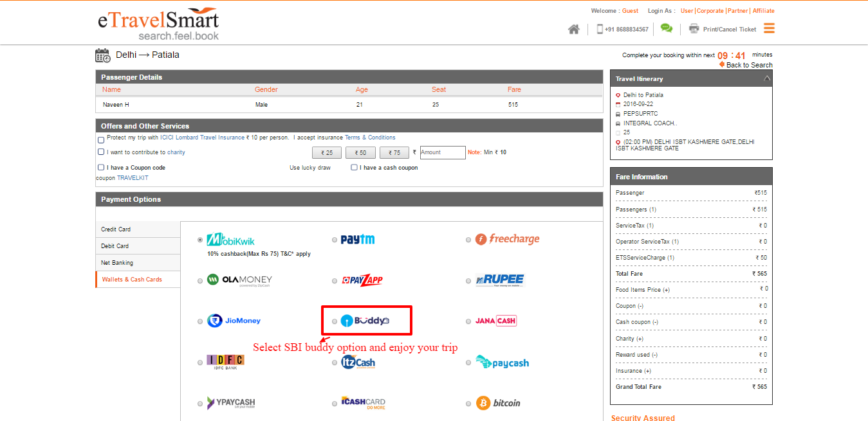Open the Print/Cancel Ticket link
The width and height of the screenshot is (868, 421).
(x=730, y=30)
